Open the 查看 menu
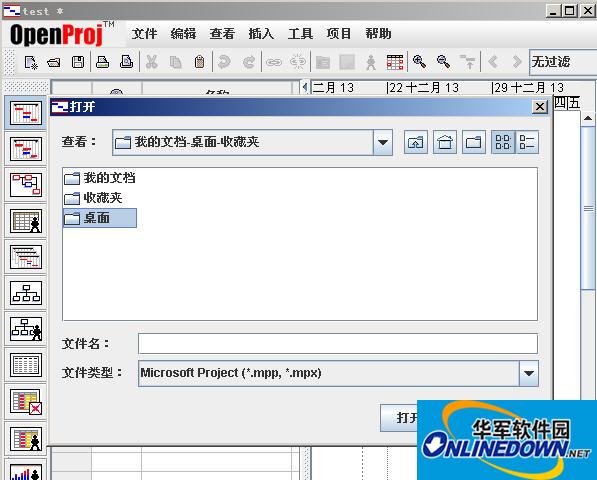This screenshot has width=597, height=480. click(222, 33)
